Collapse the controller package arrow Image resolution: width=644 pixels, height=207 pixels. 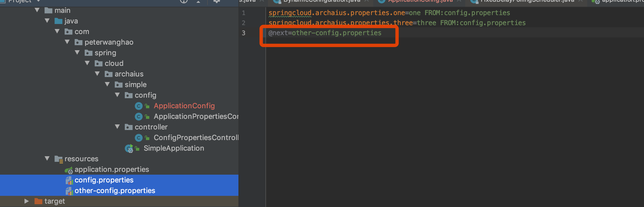(x=117, y=127)
